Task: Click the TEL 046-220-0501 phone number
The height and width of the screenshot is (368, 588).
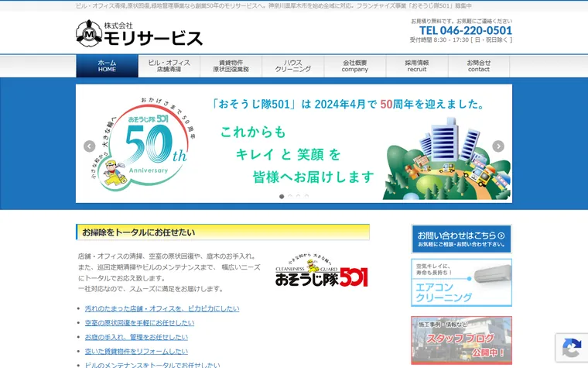Action: (466, 30)
